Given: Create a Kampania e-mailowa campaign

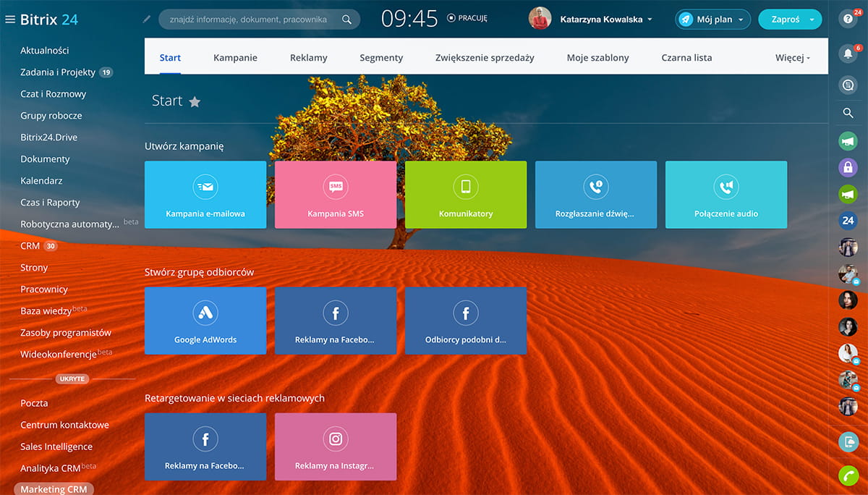Looking at the screenshot, I should 205,195.
